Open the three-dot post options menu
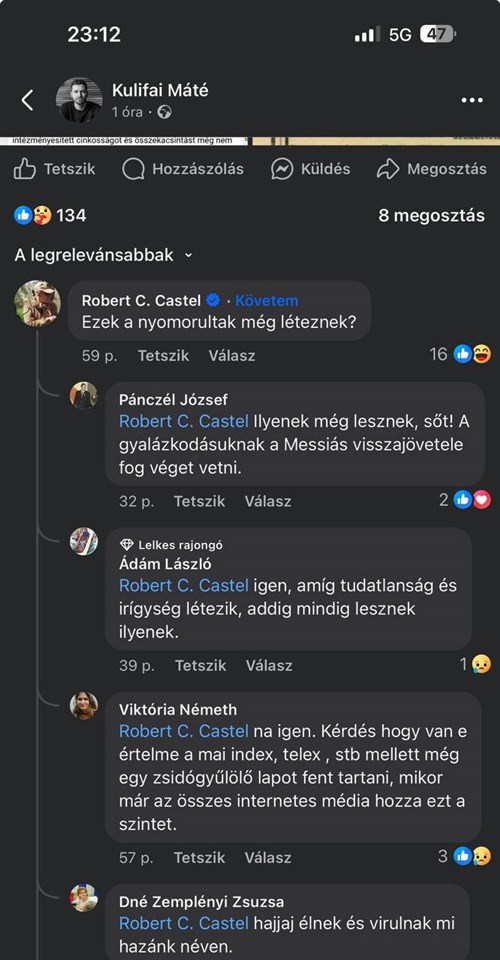The image size is (500, 960). tap(472, 100)
